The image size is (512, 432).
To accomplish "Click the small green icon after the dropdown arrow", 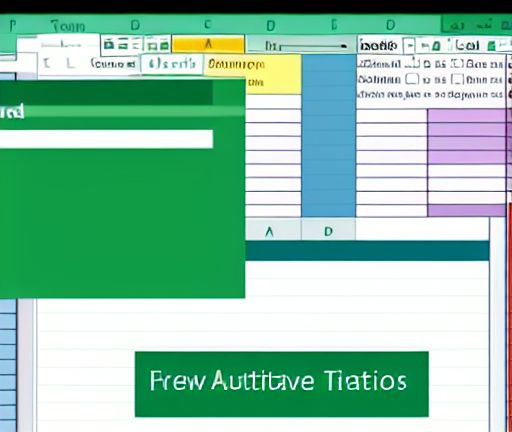I will [x=436, y=46].
